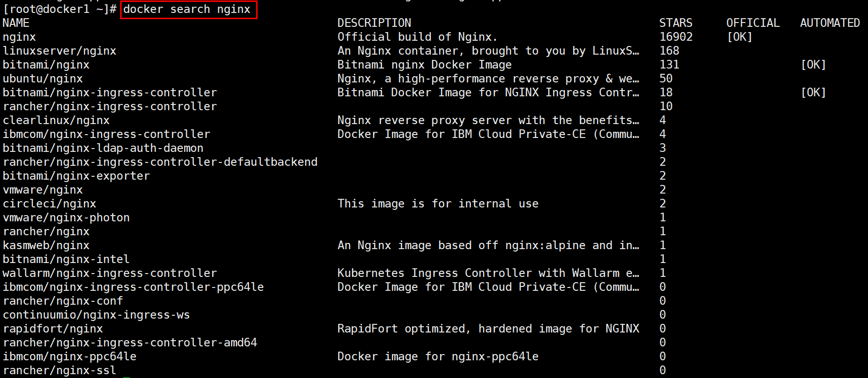
Task: Select vmware/nginx image name
Action: tap(43, 190)
